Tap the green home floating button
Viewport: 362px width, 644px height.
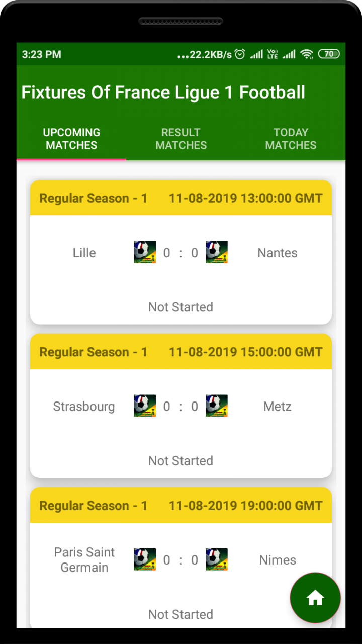[x=315, y=598]
